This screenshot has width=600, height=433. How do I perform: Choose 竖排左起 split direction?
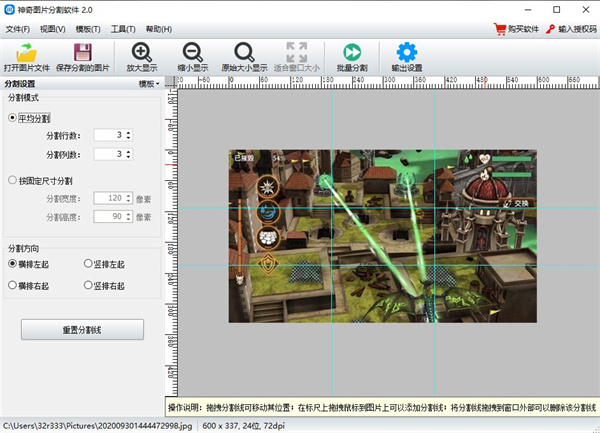(x=86, y=264)
